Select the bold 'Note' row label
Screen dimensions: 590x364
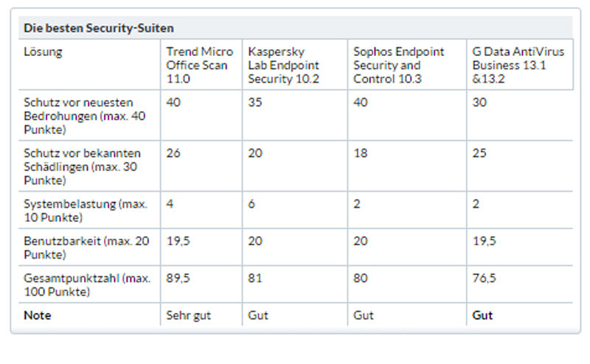click(38, 315)
